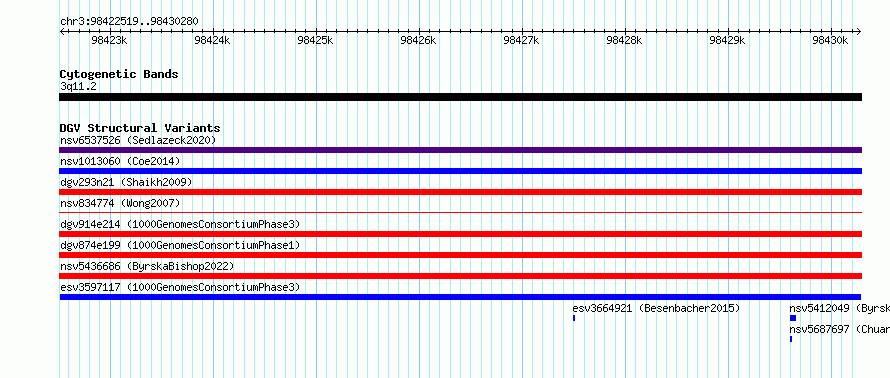
Task: Click the left arrowhead of the ruler
Action: pyautogui.click(x=62, y=32)
